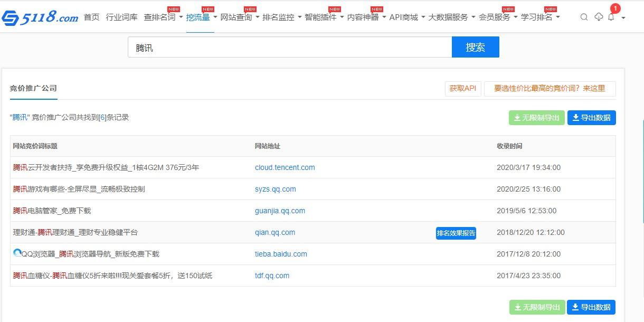Click the title 腾讯血糖仪-腾讯血糖仪5折来啦
This screenshot has width=644, height=322.
coord(113,276)
